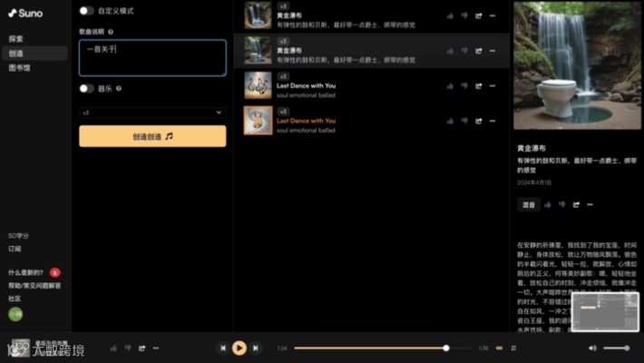Toggle the 器乐 instrumental switch
This screenshot has width=644, height=363.
(86, 89)
